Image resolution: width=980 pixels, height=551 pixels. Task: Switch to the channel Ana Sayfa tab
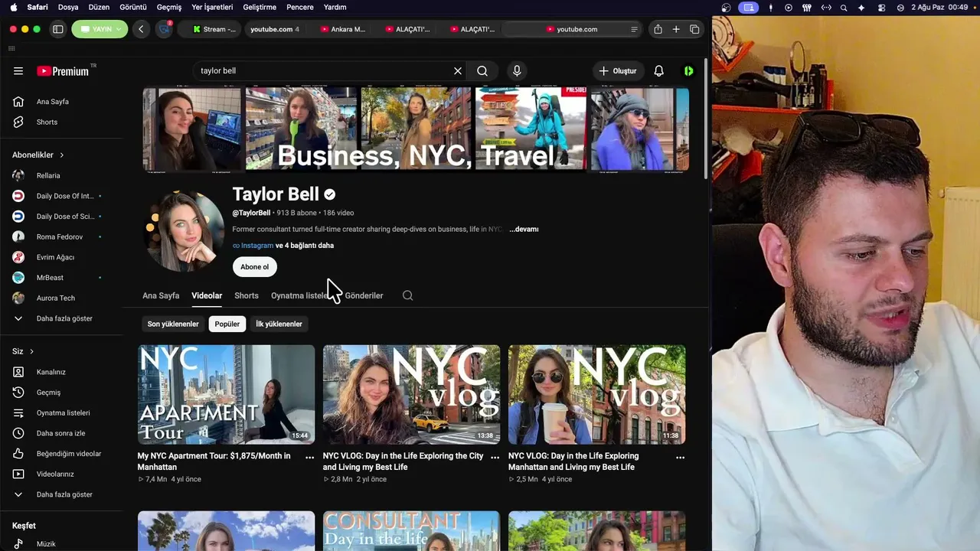161,295
